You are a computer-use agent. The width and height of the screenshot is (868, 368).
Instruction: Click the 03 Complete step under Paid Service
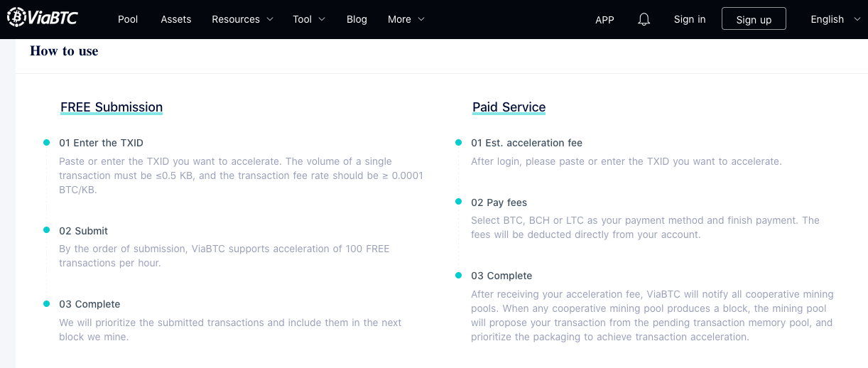(x=501, y=276)
